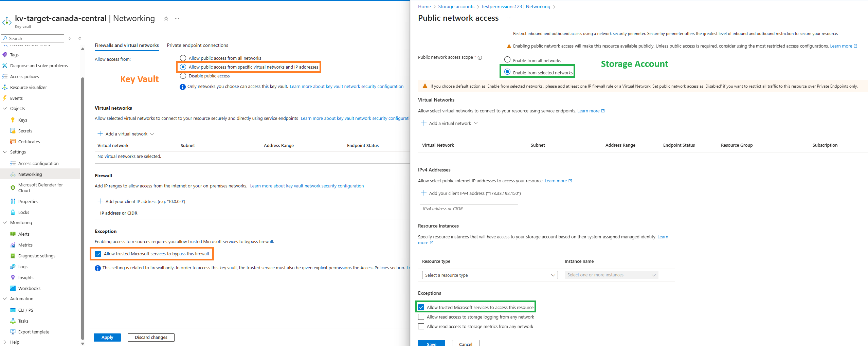868x346 pixels.
Task: Select 'Enable from all networks' radio button
Action: pos(507,60)
